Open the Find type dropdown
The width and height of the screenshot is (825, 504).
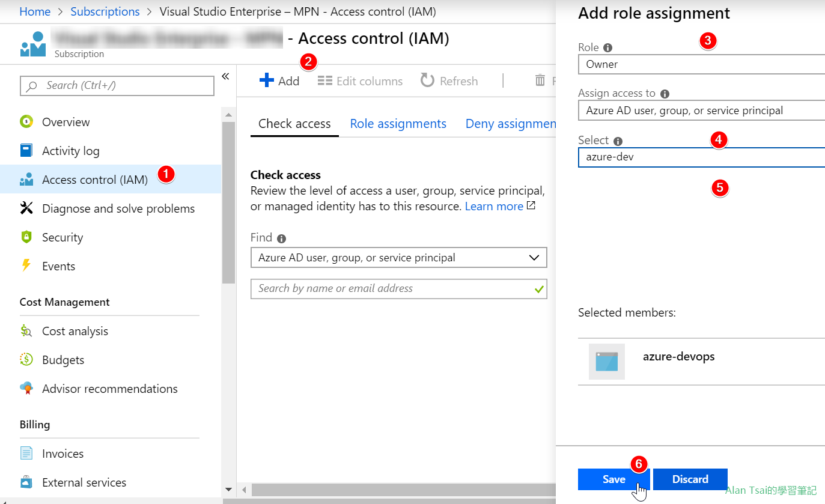398,258
